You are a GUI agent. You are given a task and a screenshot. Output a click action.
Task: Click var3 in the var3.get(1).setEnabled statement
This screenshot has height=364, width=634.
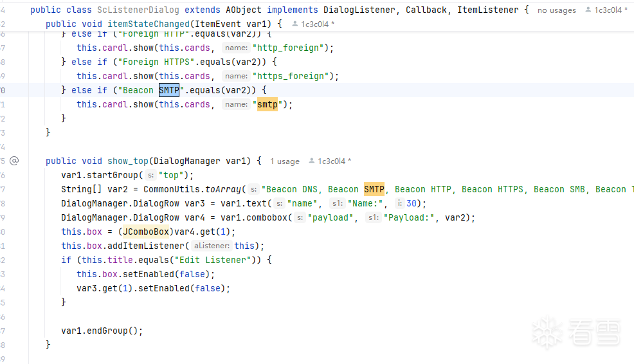pos(87,288)
